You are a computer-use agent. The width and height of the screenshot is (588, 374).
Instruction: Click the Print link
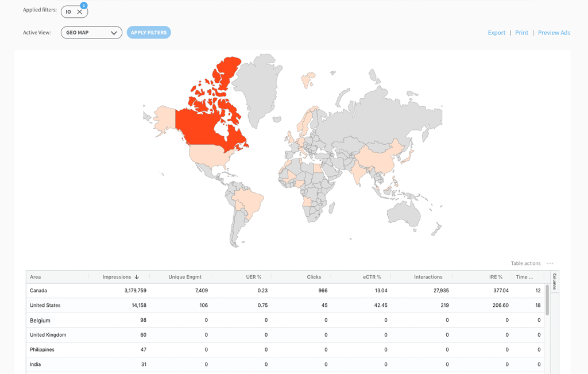521,33
